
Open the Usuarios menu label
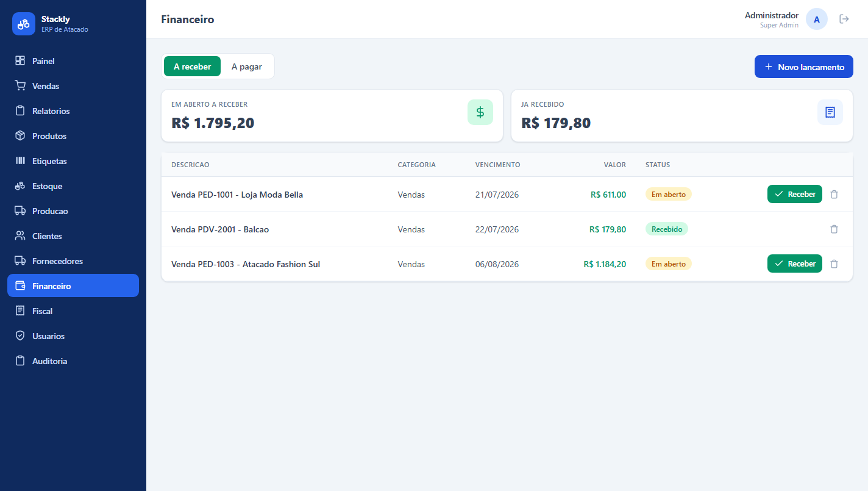coord(48,336)
